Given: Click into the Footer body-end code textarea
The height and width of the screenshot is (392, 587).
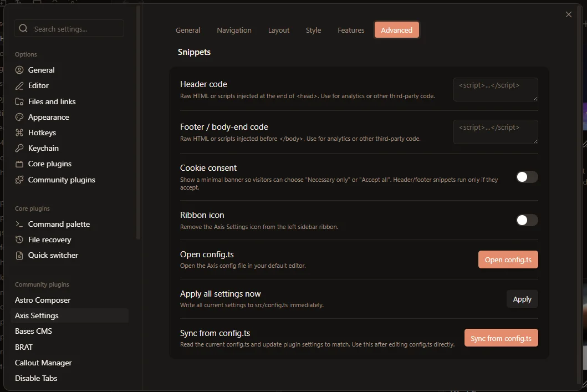Looking at the screenshot, I should [496, 132].
